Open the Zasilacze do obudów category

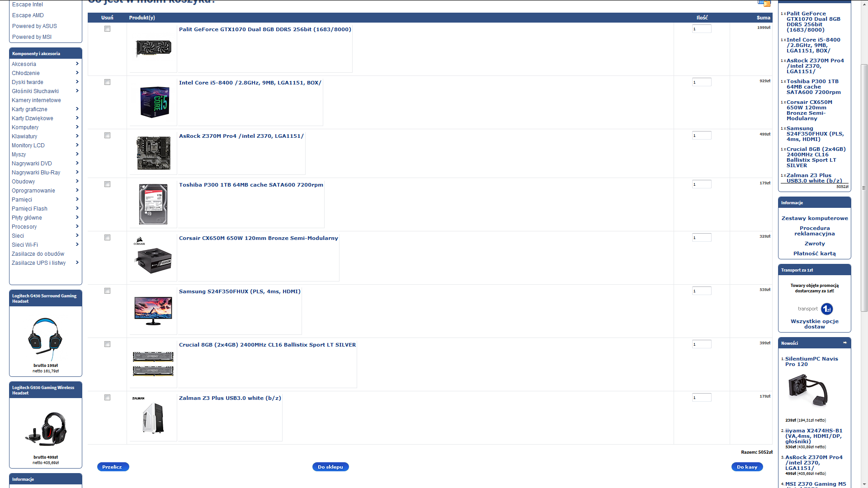38,254
